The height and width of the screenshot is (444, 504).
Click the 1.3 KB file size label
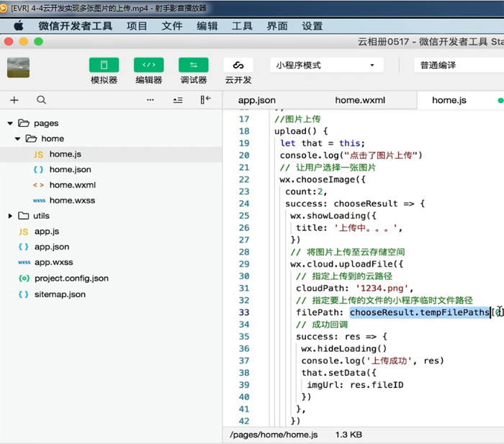pos(348,435)
